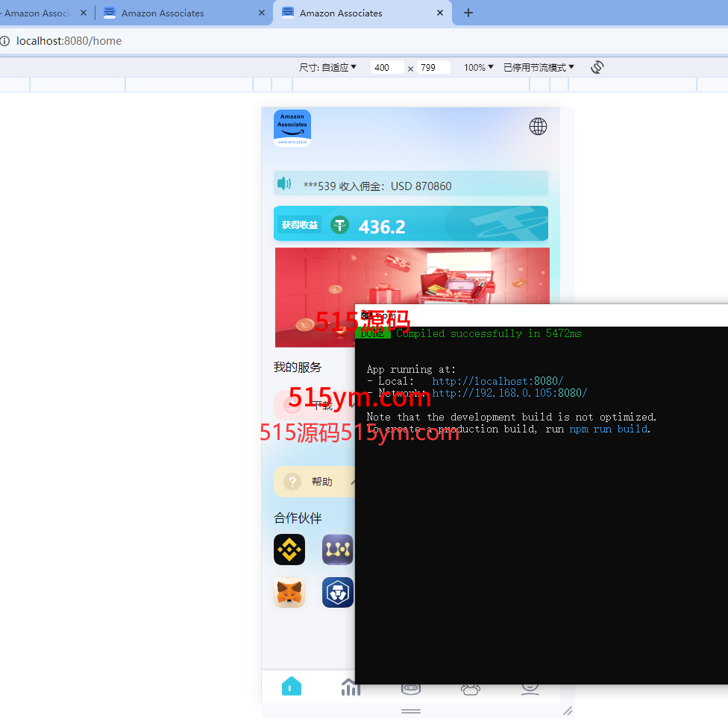
Task: Tap the bar chart icon in bottom navigation
Action: pos(351,687)
